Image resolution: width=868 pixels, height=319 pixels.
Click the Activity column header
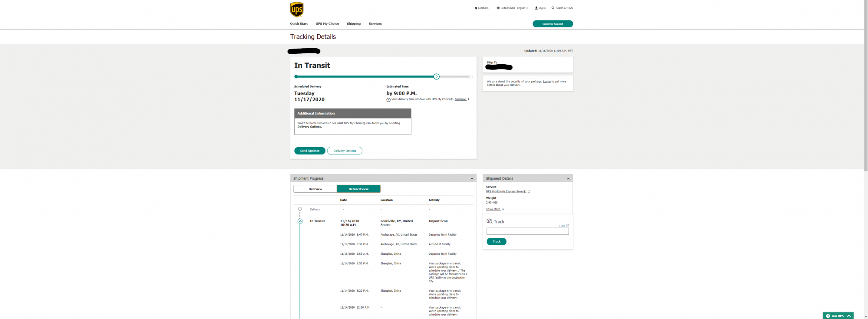[x=434, y=200]
